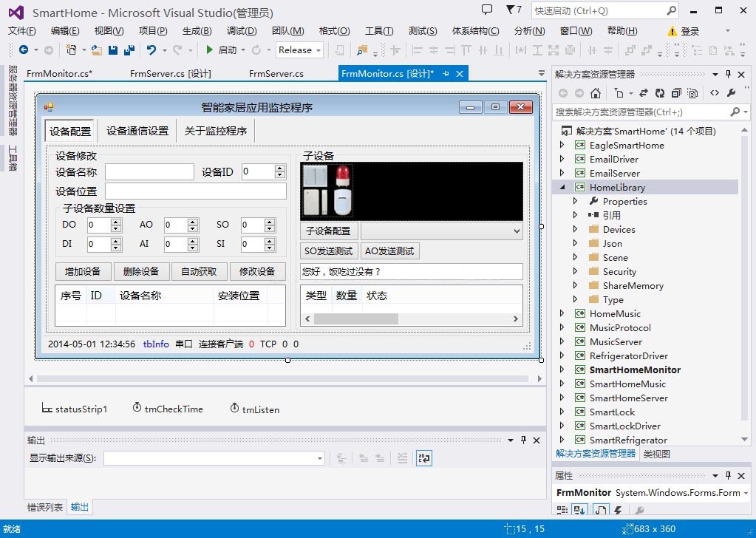Collapse the HomeLibrary project node
This screenshot has height=538, width=756.
click(562, 187)
